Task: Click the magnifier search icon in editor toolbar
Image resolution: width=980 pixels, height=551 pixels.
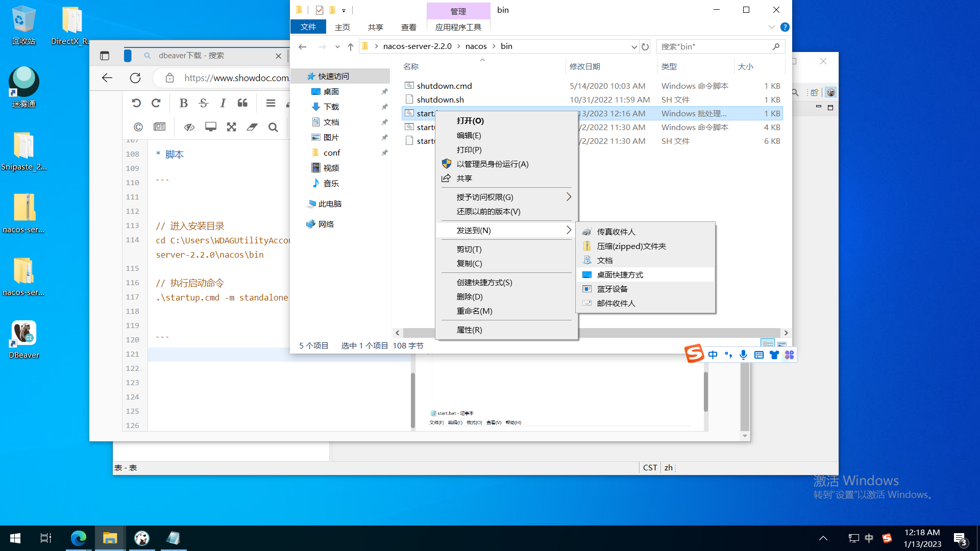Action: [x=273, y=127]
